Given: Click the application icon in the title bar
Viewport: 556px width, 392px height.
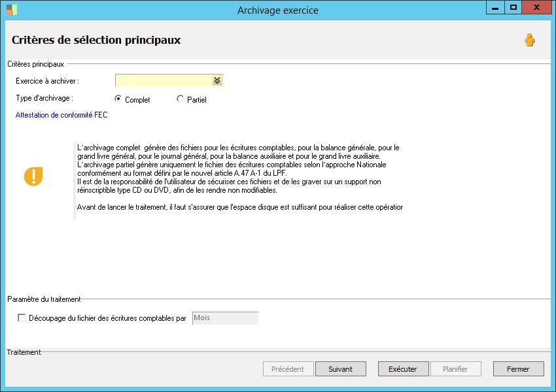Looking at the screenshot, I should (x=12, y=9).
